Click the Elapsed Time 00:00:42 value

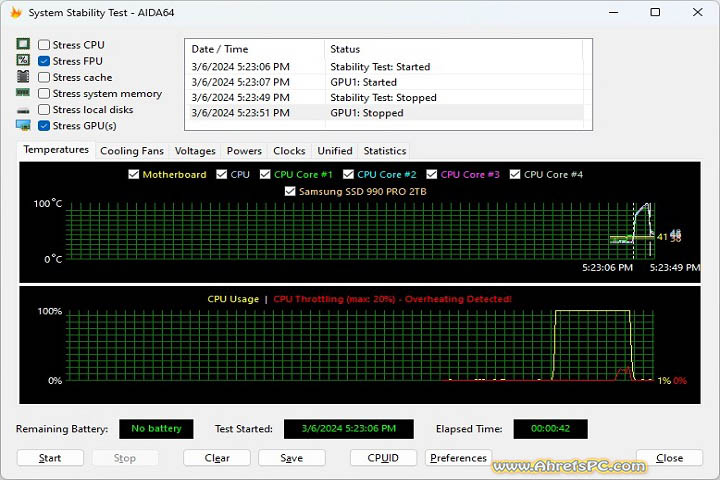(550, 429)
